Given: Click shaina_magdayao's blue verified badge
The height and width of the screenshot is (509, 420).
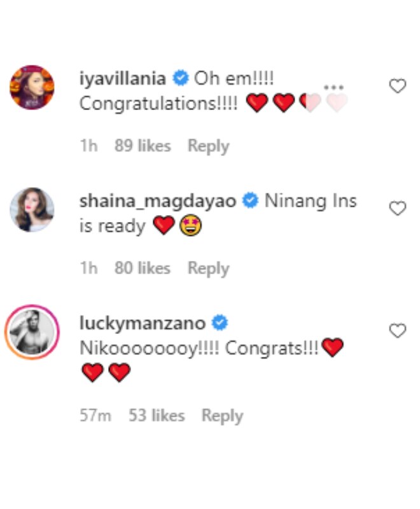Looking at the screenshot, I should (251, 200).
